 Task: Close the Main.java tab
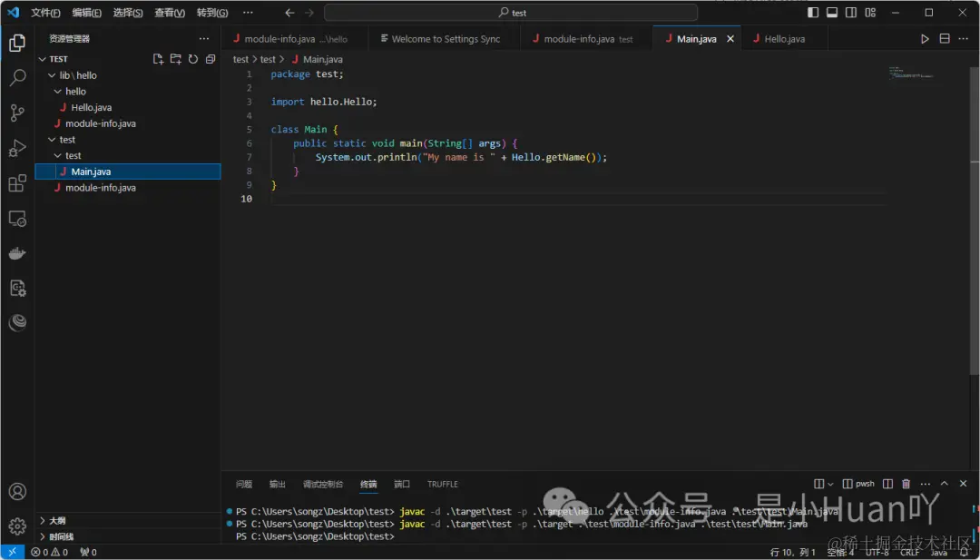730,39
